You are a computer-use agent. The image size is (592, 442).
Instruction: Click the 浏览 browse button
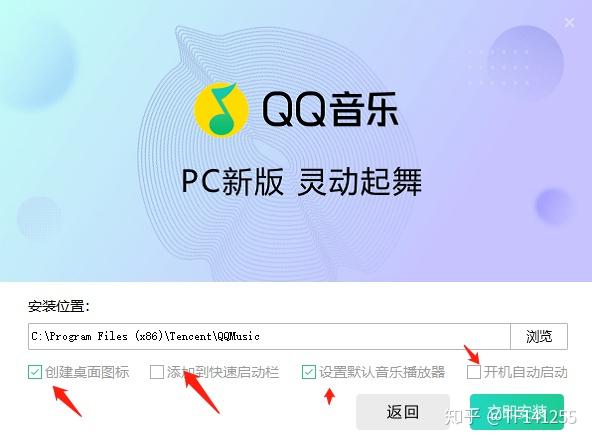tap(539, 336)
